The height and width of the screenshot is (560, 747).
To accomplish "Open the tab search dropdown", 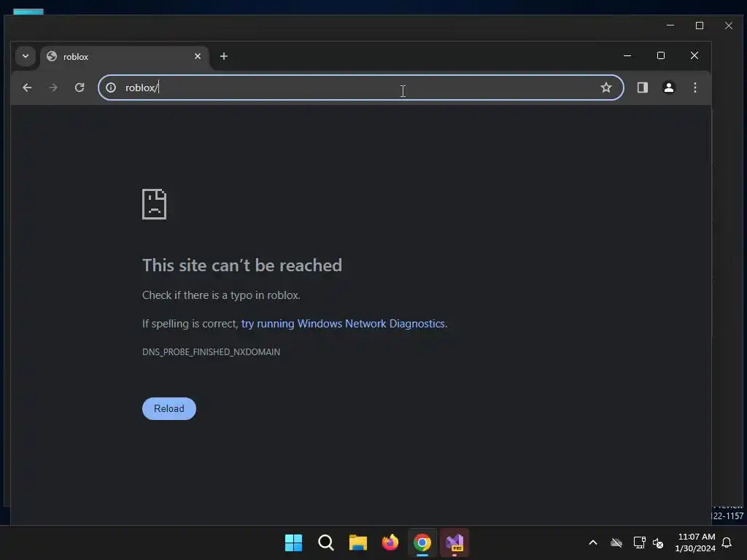I will point(26,56).
